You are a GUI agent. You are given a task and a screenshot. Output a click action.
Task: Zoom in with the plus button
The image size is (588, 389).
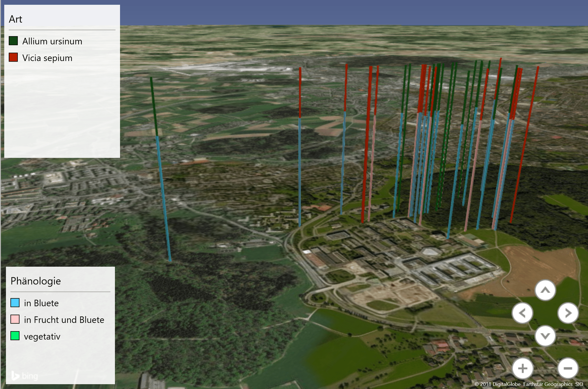point(522,368)
